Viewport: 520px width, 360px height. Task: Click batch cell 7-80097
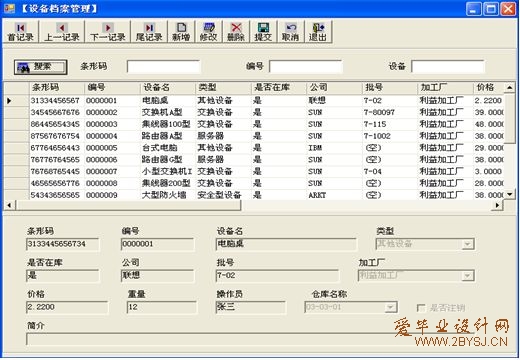point(390,112)
